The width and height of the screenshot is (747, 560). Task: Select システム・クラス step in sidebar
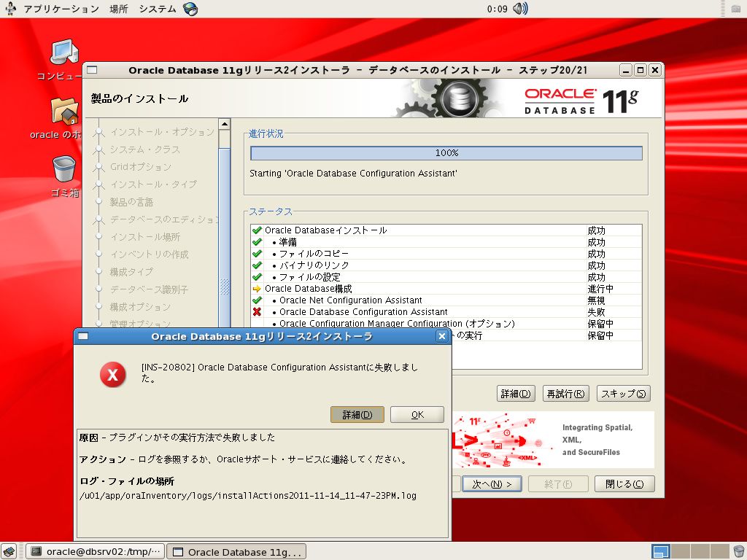(x=145, y=149)
